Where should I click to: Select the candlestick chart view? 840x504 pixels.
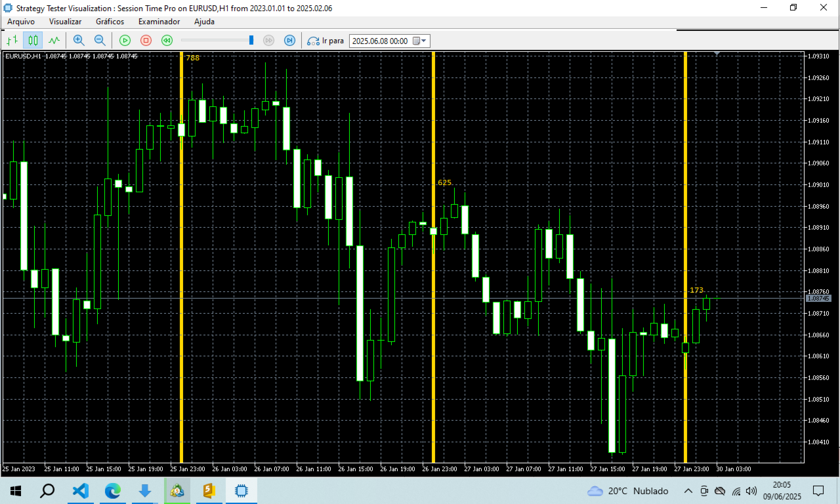point(33,40)
